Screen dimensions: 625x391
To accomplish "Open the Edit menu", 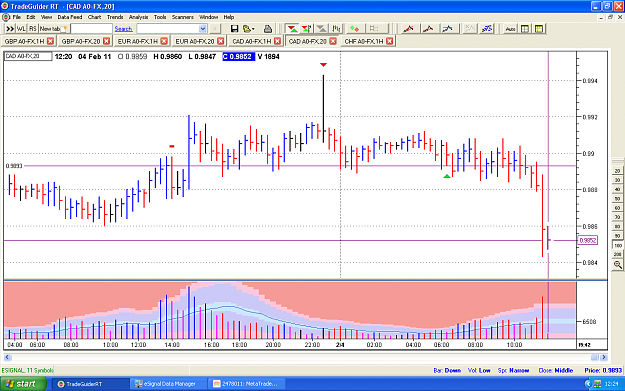I will pos(31,17).
